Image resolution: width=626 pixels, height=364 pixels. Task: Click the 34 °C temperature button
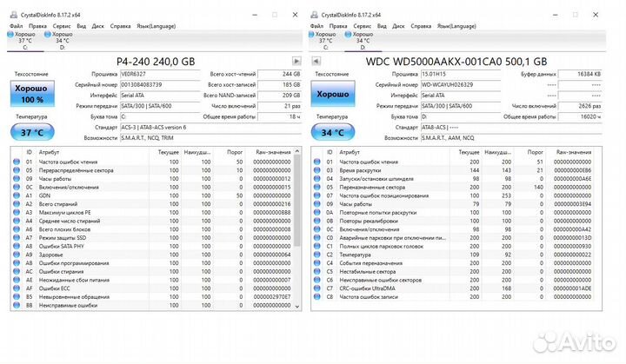point(332,132)
